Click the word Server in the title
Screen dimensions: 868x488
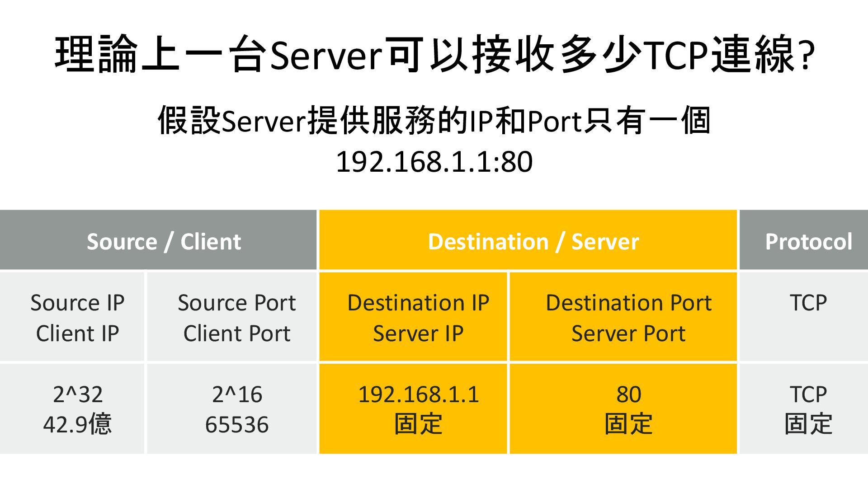pos(327,56)
